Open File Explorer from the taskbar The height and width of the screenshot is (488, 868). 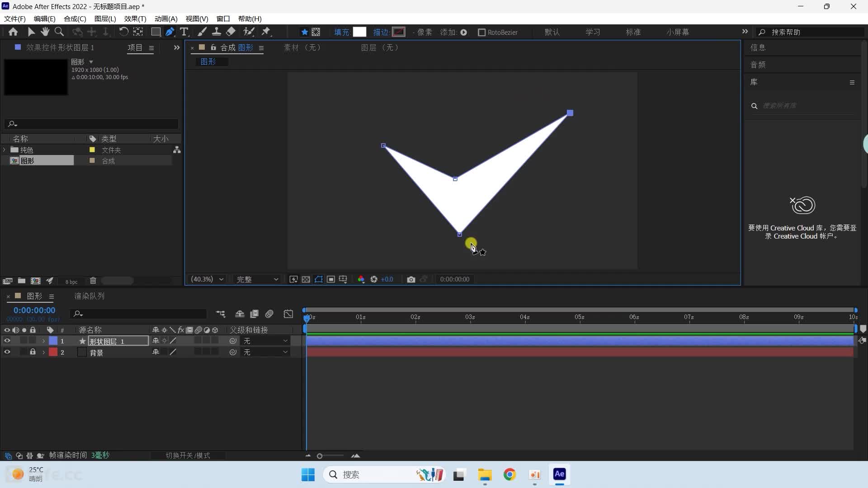[485, 474]
